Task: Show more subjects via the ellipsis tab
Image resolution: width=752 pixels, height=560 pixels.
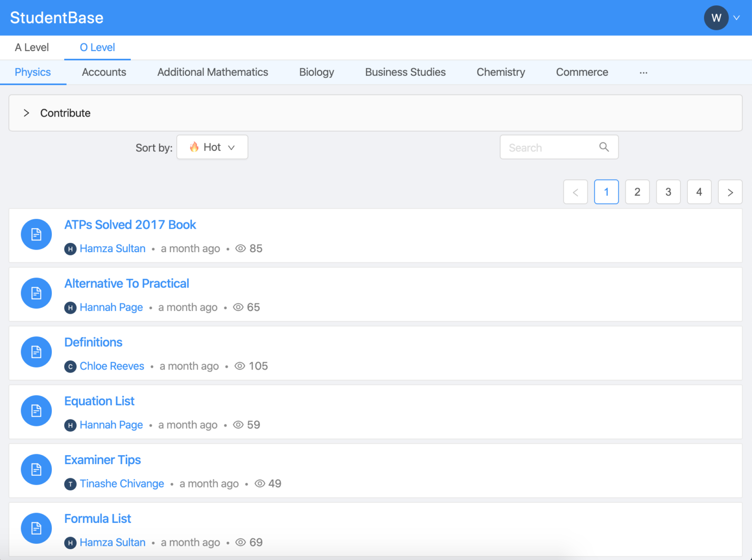Action: [x=643, y=72]
